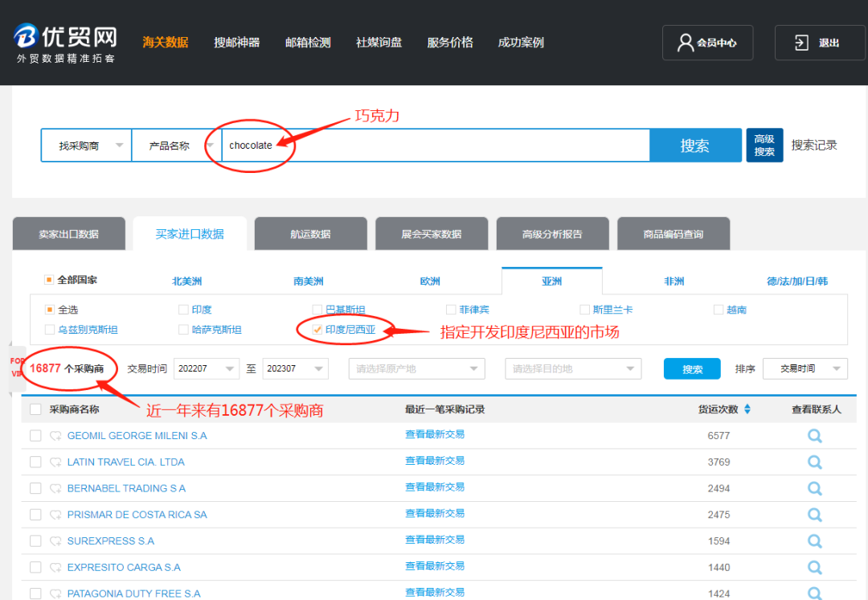The width and height of the screenshot is (868, 600).
Task: Open the 排序 交易时间 sort dropdown
Action: pos(805,368)
